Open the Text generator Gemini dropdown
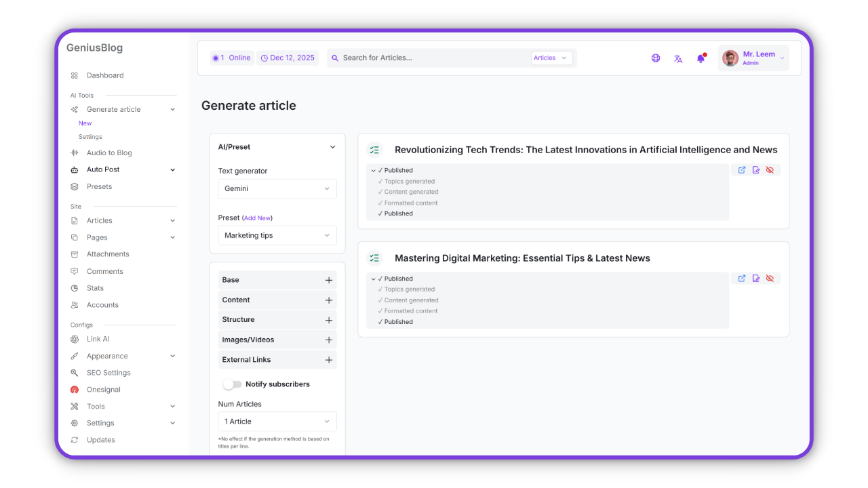 coord(277,189)
